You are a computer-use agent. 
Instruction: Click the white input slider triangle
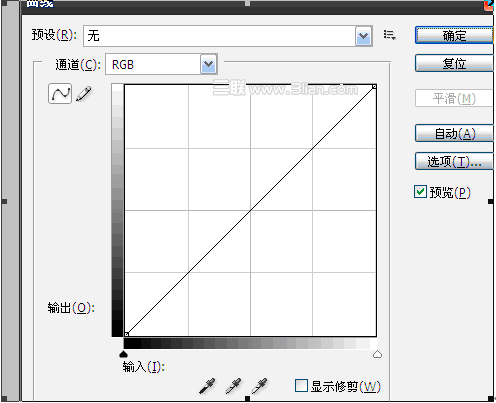point(377,354)
